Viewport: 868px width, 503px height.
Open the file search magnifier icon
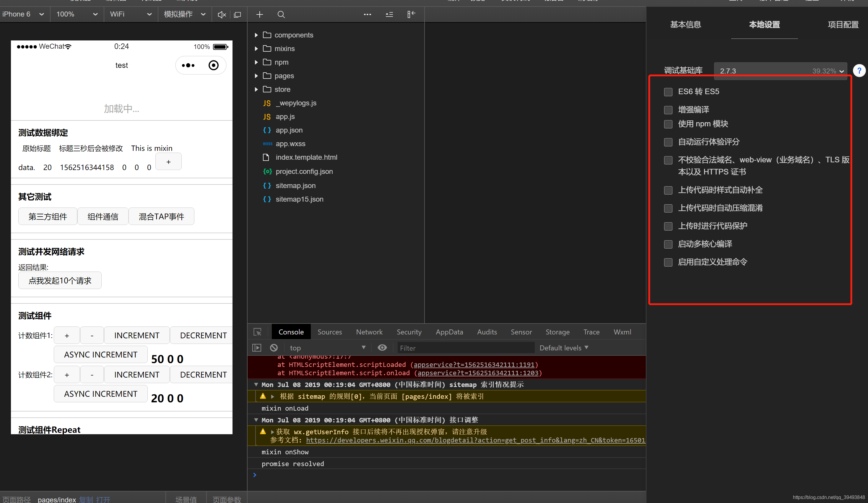point(281,14)
